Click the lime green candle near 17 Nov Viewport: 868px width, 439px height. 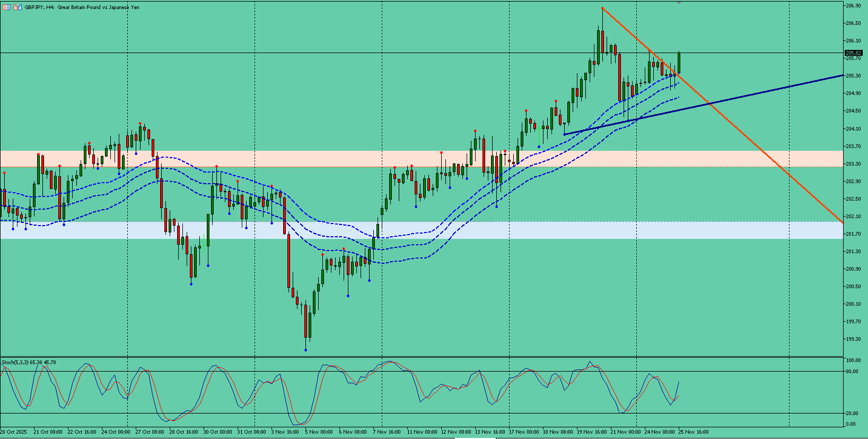point(539,135)
